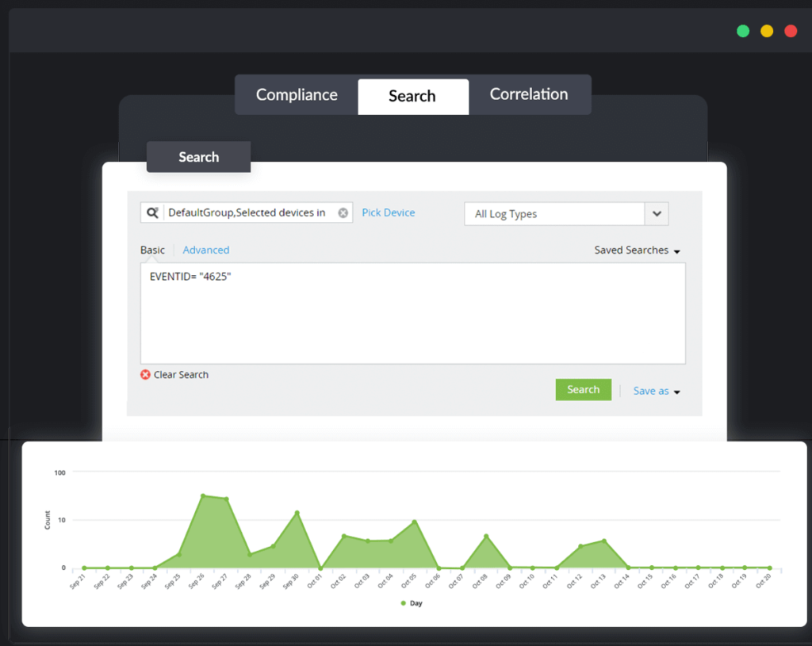
Task: Click the green macOS window control button
Action: pyautogui.click(x=742, y=31)
